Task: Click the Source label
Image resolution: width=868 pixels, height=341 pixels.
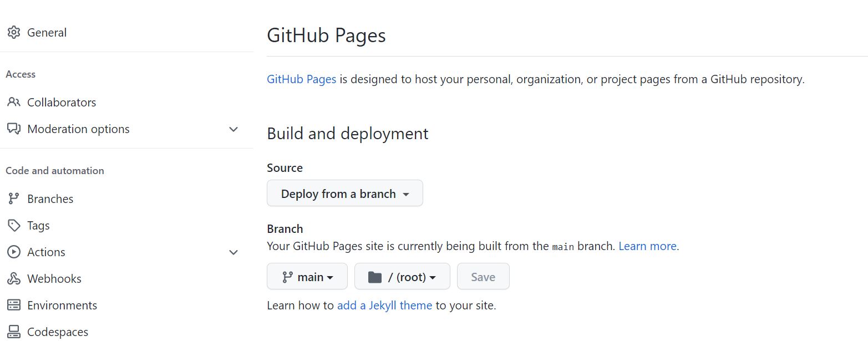Action: pyautogui.click(x=285, y=168)
